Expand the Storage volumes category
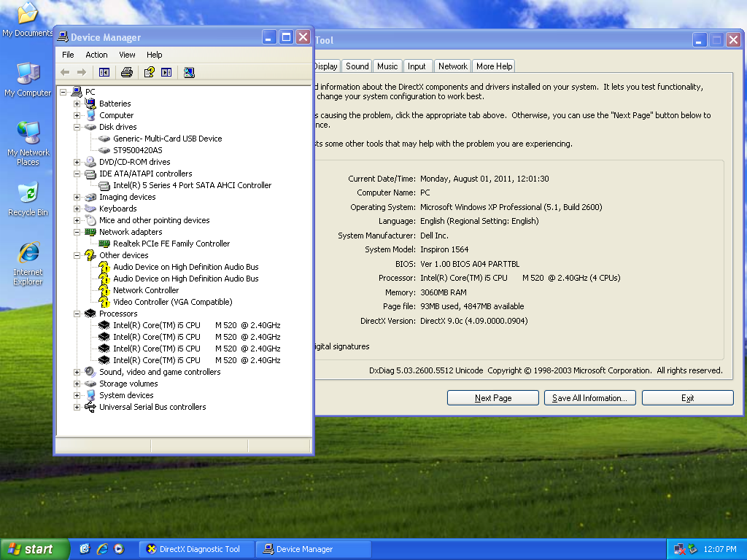Screen dimensions: 747x560 pyautogui.click(x=77, y=384)
